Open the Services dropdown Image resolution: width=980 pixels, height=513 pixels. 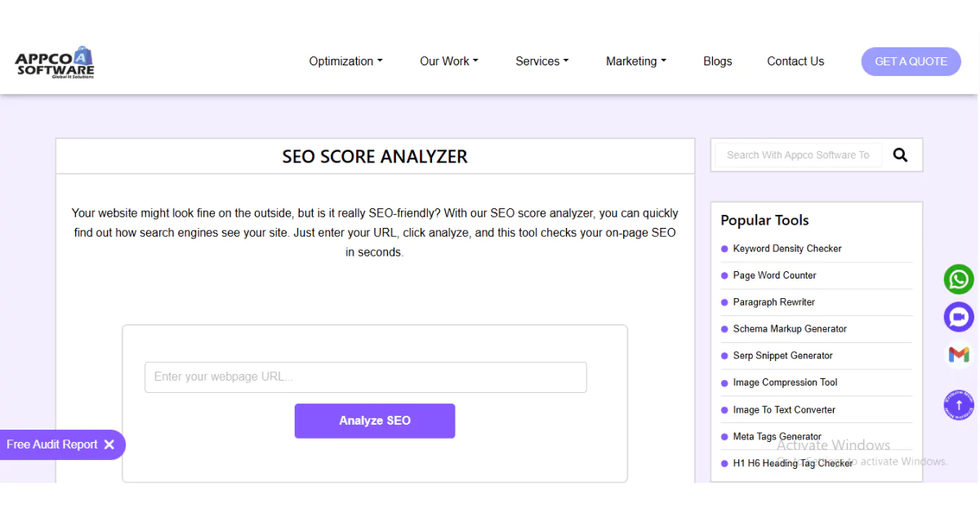tap(541, 61)
